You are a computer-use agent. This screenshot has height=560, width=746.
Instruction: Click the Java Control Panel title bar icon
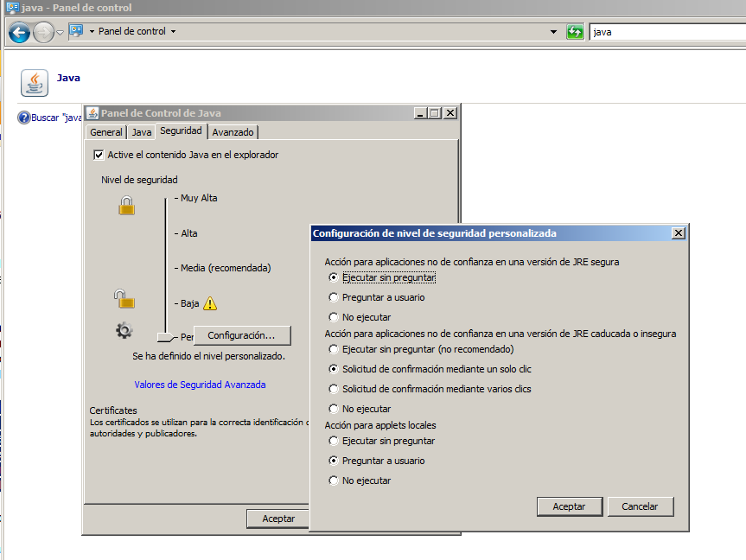coord(92,113)
